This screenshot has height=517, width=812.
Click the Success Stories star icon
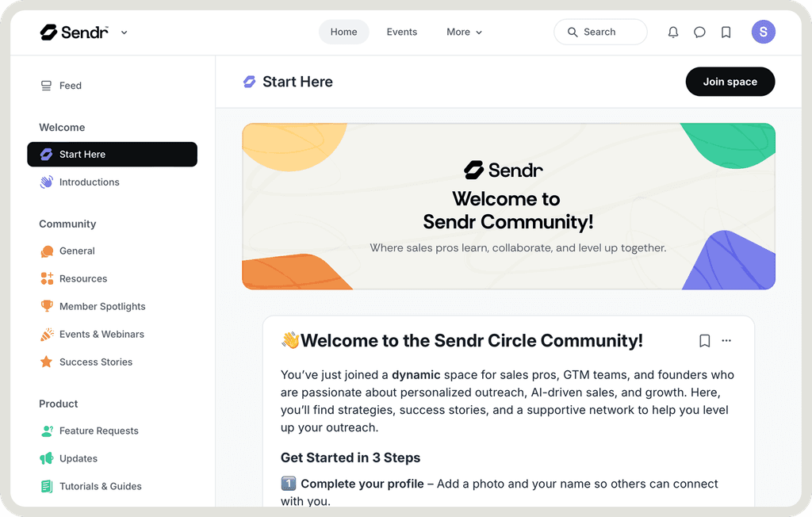(x=47, y=362)
